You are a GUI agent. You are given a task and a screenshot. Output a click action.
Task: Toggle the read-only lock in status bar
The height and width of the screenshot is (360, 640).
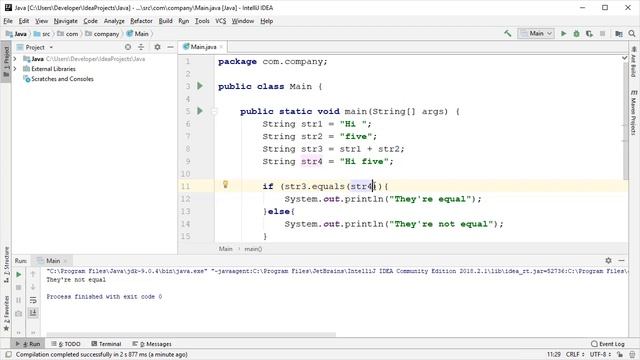click(620, 355)
